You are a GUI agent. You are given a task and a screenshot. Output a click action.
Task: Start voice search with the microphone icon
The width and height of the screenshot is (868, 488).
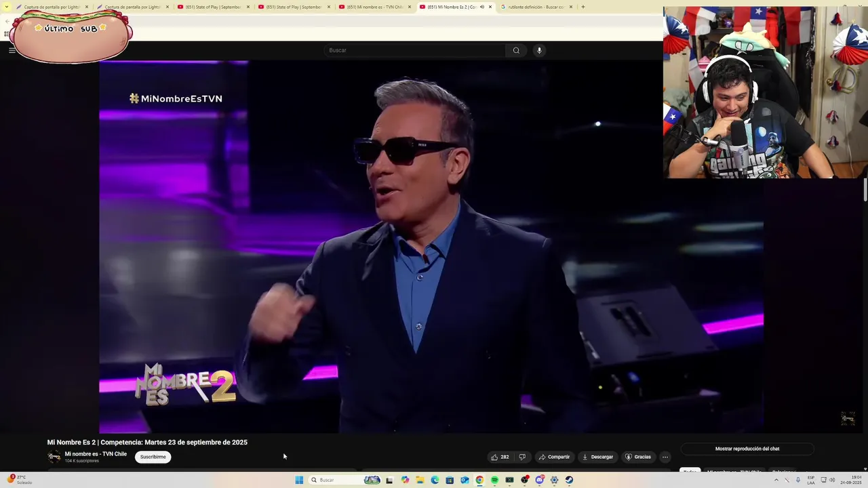point(539,50)
